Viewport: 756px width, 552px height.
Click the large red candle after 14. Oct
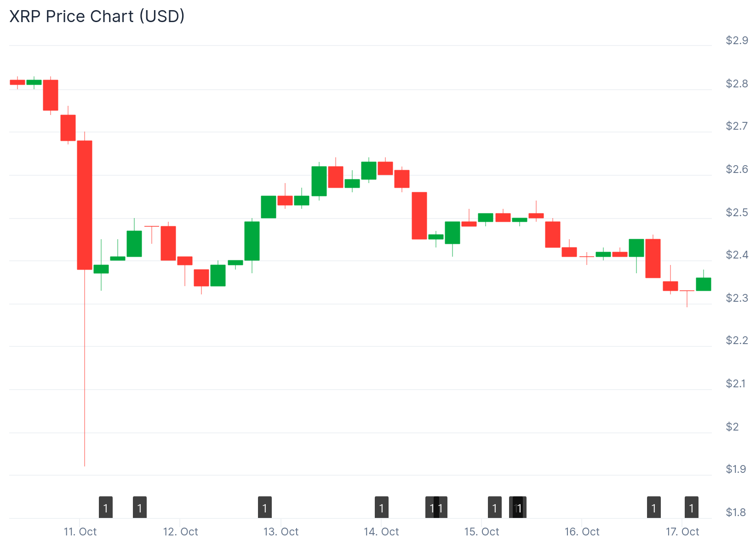[x=419, y=216]
